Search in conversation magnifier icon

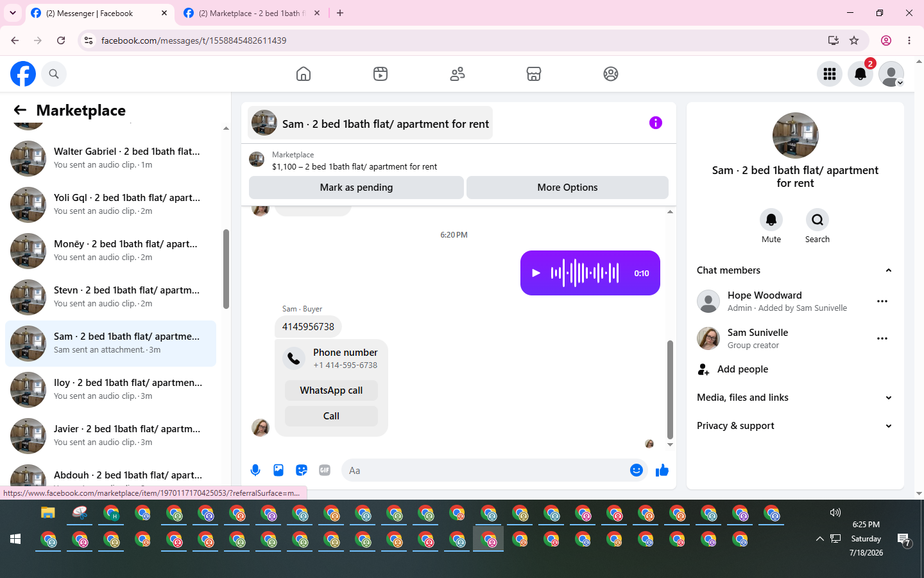point(817,220)
